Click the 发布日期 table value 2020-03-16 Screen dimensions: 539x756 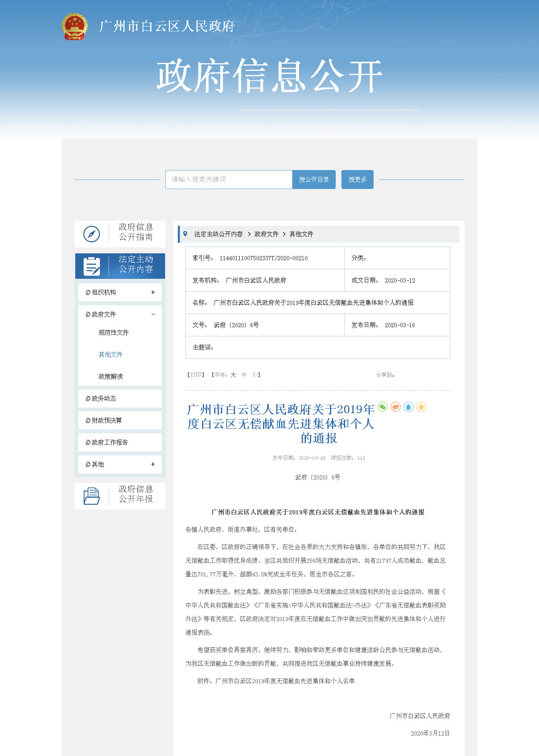tap(400, 325)
